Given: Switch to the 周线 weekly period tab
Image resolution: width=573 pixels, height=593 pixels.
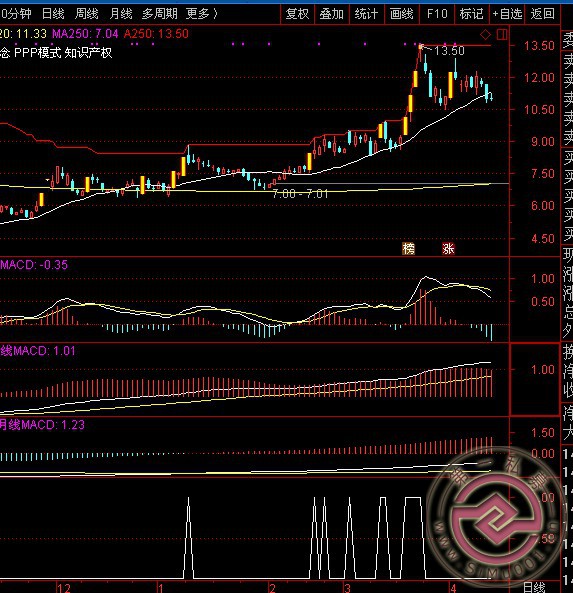Looking at the screenshot, I should [x=87, y=14].
